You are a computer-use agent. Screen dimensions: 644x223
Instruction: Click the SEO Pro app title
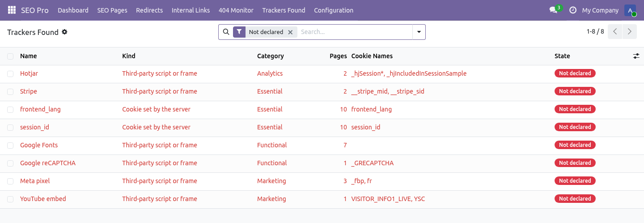pos(35,10)
